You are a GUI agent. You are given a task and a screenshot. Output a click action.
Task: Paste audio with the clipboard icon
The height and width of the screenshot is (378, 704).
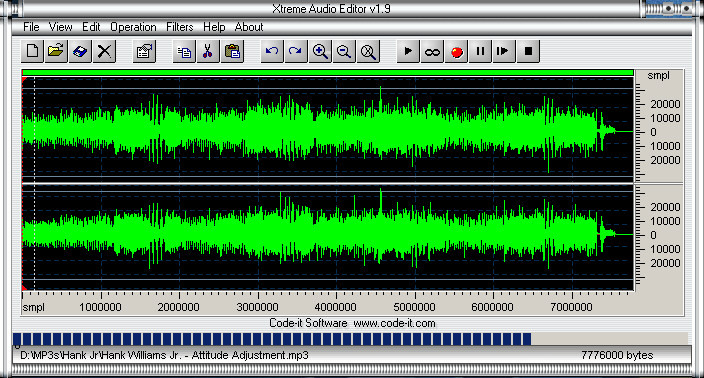pyautogui.click(x=232, y=51)
